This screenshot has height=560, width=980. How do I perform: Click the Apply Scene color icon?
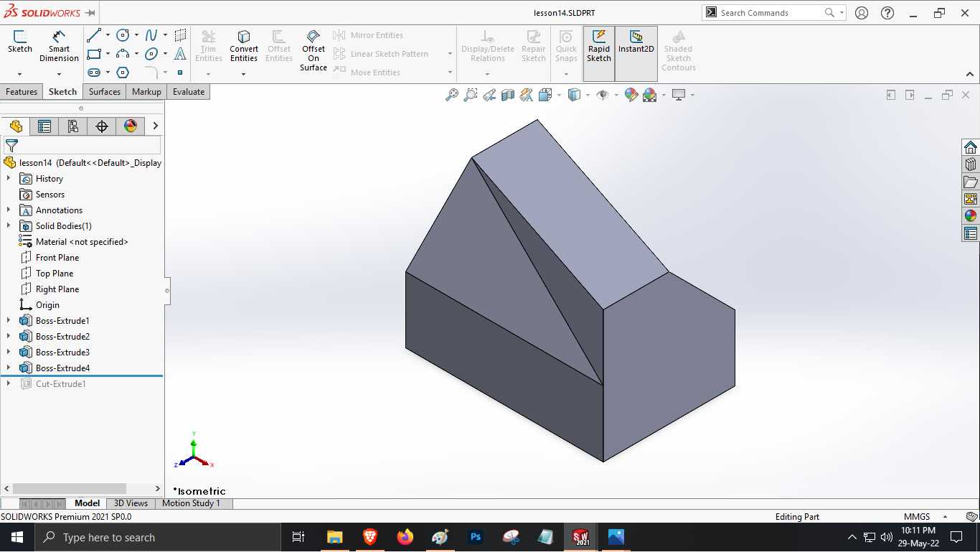point(650,95)
